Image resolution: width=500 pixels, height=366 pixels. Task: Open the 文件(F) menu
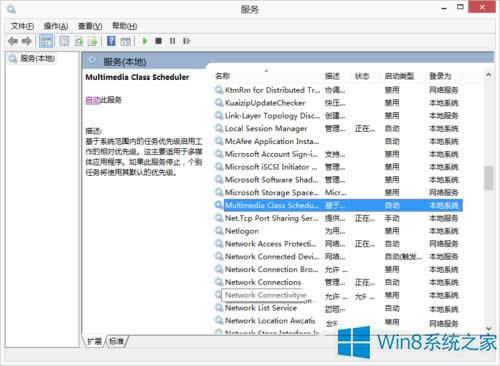23,26
